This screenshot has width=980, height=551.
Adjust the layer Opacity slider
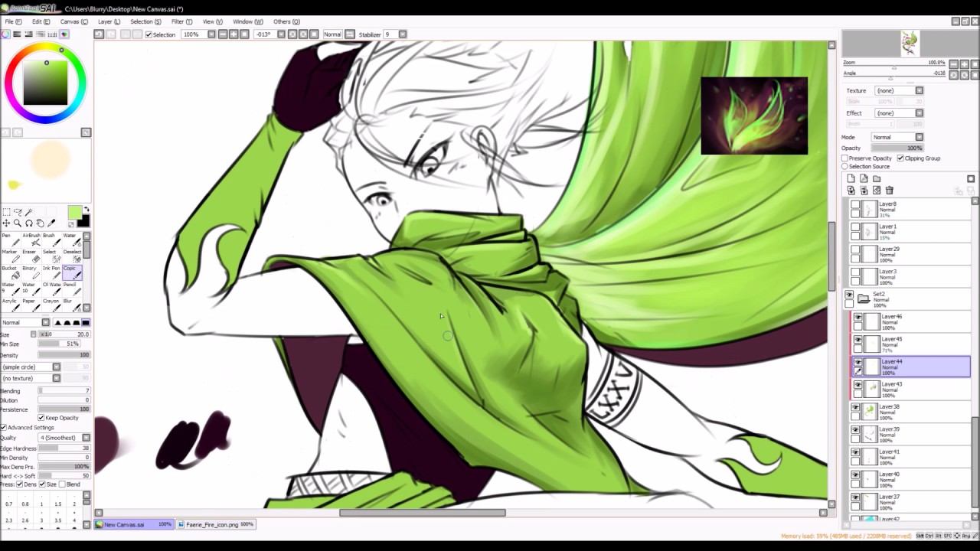(x=897, y=148)
